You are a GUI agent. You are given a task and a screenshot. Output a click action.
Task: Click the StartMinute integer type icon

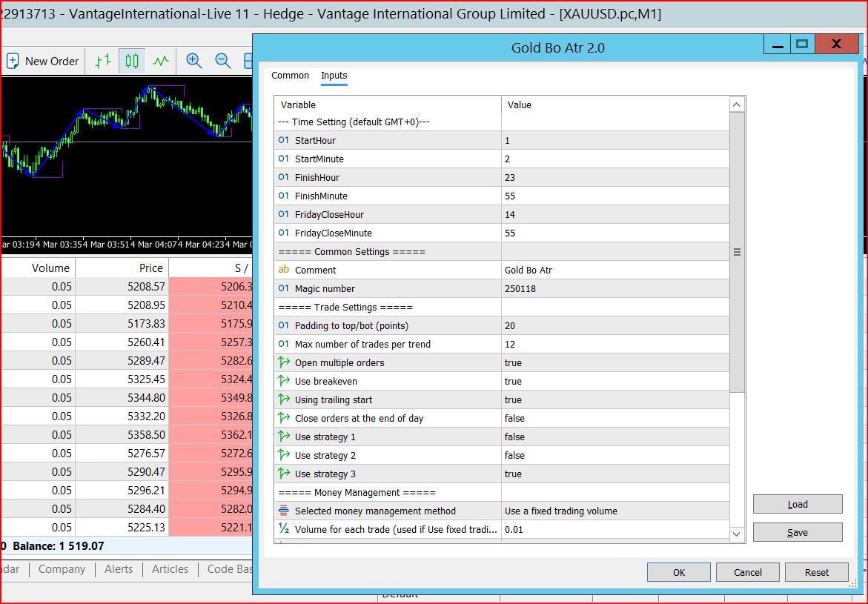pos(283,159)
